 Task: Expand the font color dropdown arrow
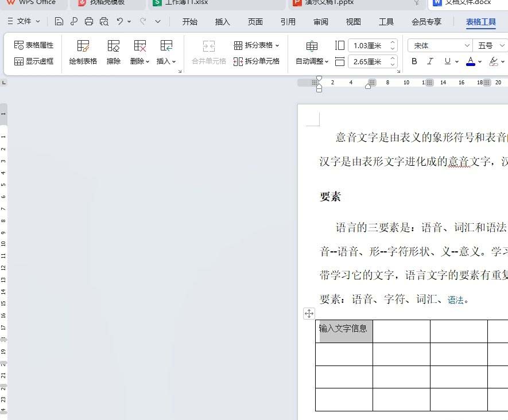point(480,61)
